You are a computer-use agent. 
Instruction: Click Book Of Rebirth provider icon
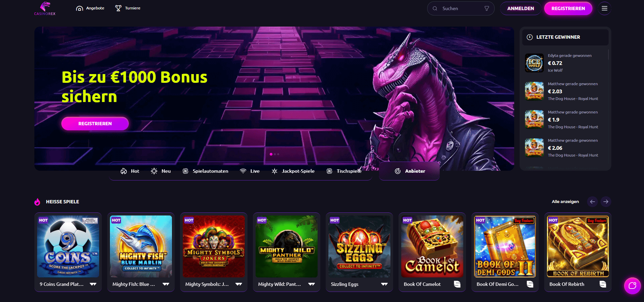coord(603,284)
